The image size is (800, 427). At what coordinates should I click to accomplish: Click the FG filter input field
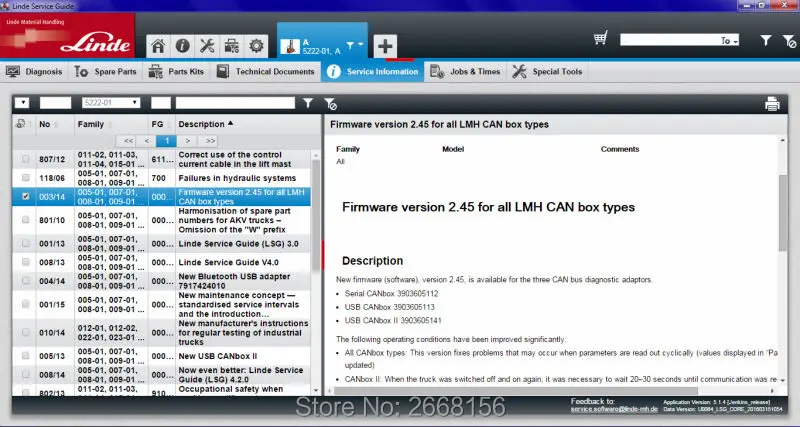[161, 103]
